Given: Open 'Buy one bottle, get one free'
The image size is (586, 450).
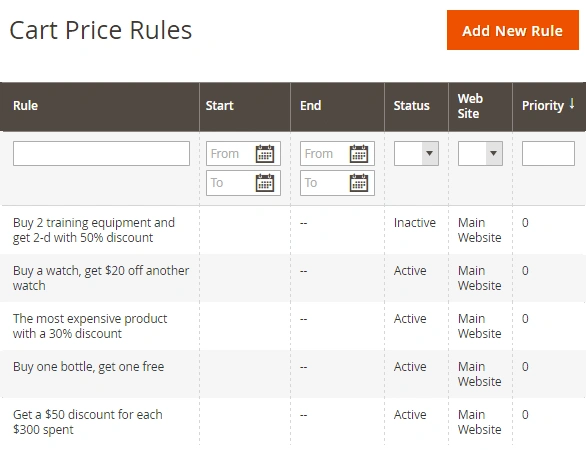Looking at the screenshot, I should pos(293,374).
